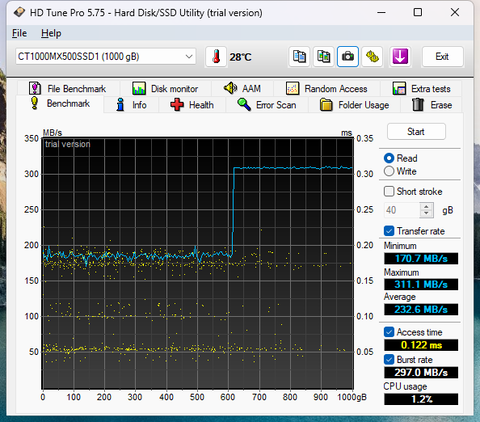The height and width of the screenshot is (422, 480).
Task: Switch to the Folder Usage tab
Action: click(x=355, y=105)
